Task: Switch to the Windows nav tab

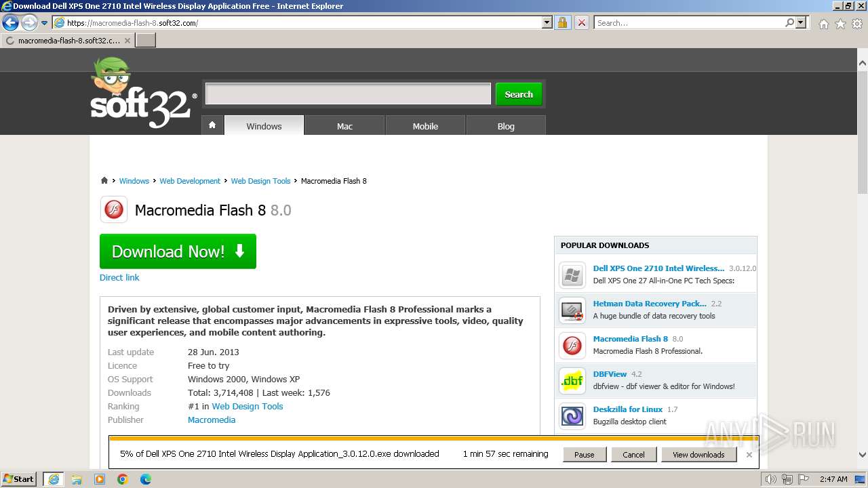Action: 264,125
